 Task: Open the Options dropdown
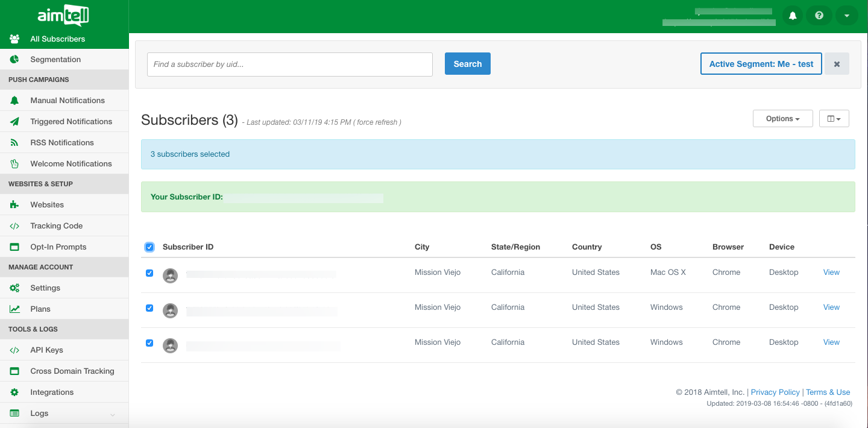(782, 119)
